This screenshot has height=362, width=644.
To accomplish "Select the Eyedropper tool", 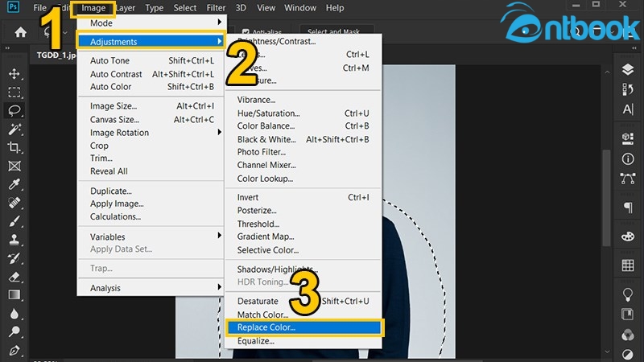I will coord(14,184).
